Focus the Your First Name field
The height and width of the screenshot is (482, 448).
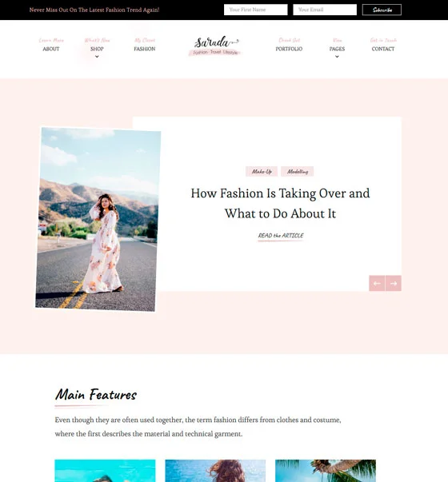[256, 10]
